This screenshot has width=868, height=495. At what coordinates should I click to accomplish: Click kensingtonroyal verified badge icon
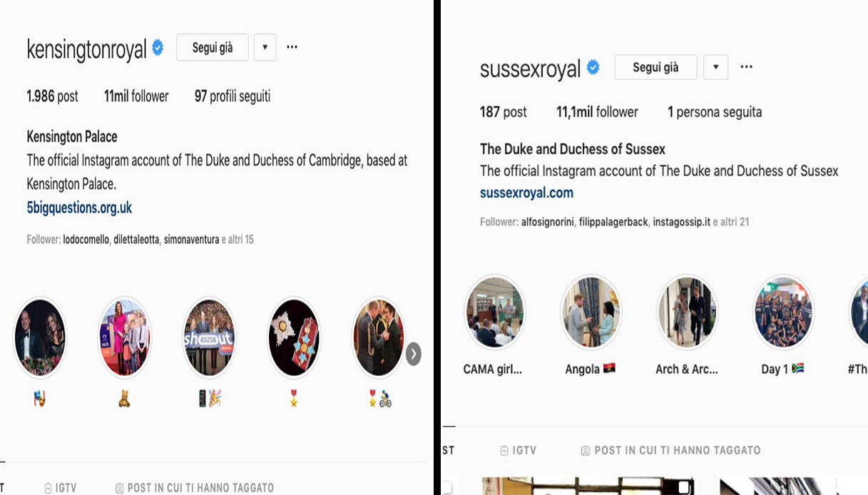click(158, 48)
